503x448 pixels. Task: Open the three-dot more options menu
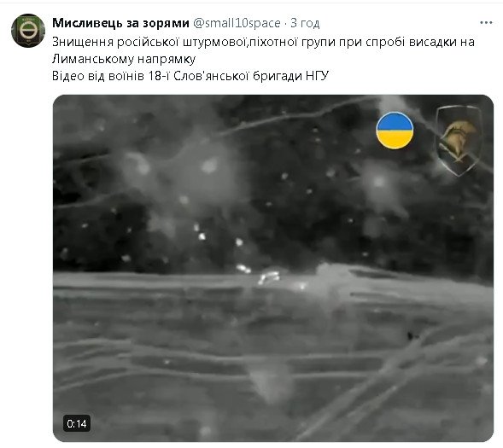486,23
